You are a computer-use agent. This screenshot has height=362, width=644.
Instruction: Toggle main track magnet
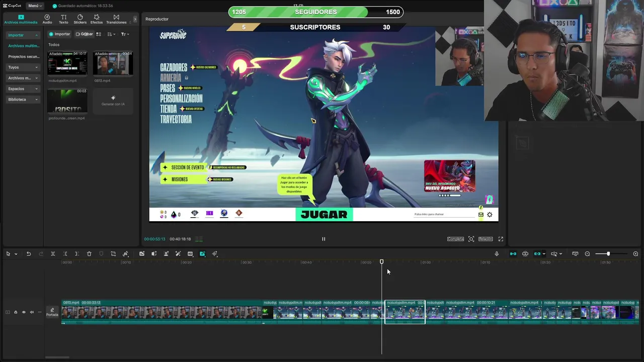(513, 254)
